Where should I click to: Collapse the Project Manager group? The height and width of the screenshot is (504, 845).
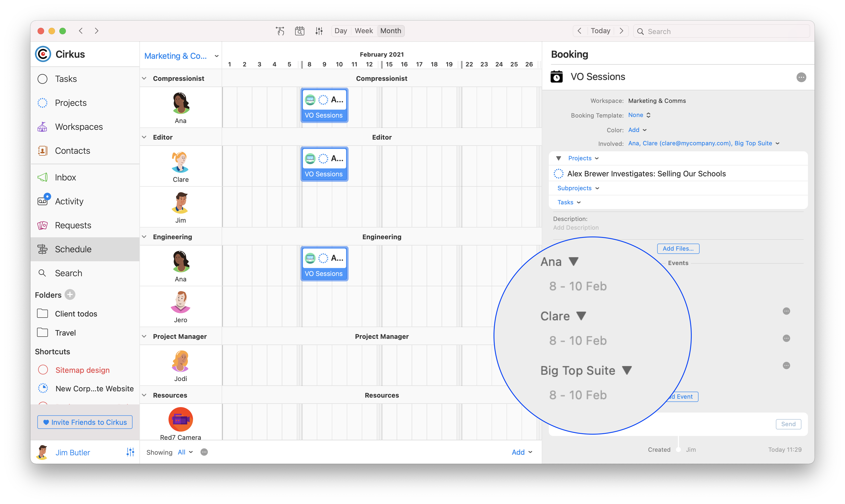[144, 336]
